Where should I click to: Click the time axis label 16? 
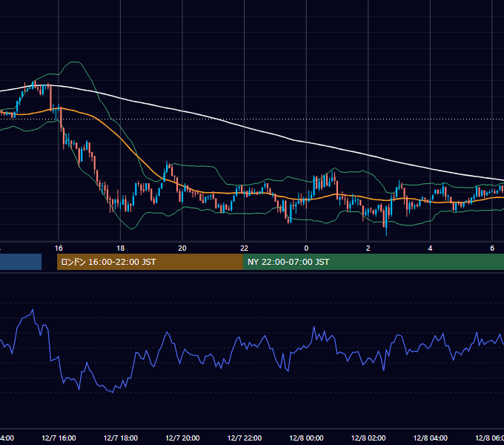[x=59, y=248]
